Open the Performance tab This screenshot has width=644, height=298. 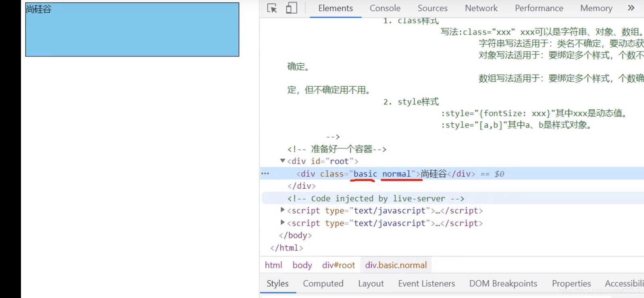539,8
